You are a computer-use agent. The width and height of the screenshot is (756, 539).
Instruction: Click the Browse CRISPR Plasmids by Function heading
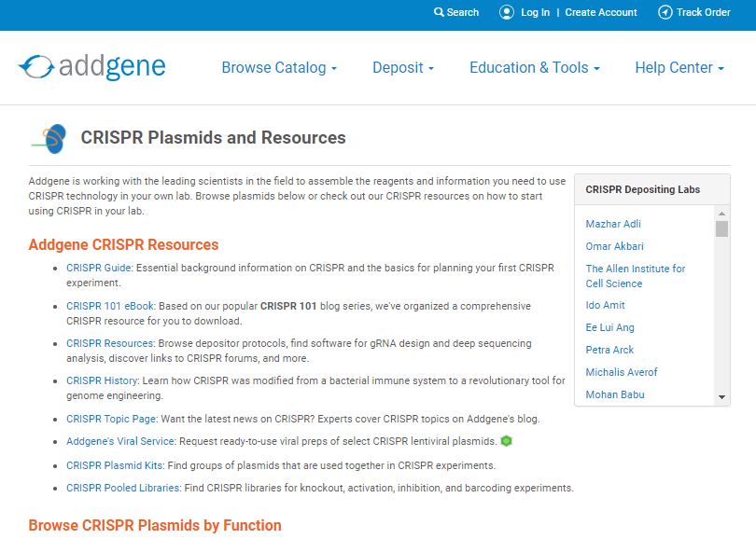point(155,525)
